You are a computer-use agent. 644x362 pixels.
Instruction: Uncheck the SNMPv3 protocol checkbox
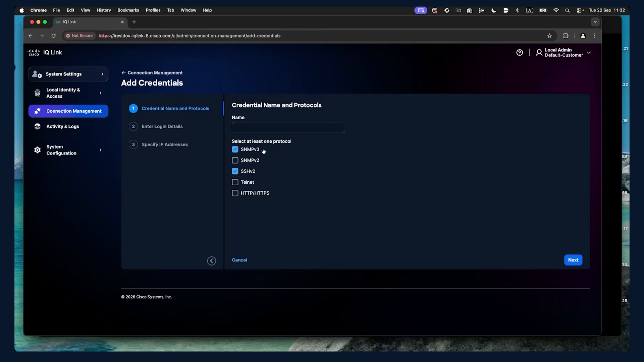click(x=235, y=149)
